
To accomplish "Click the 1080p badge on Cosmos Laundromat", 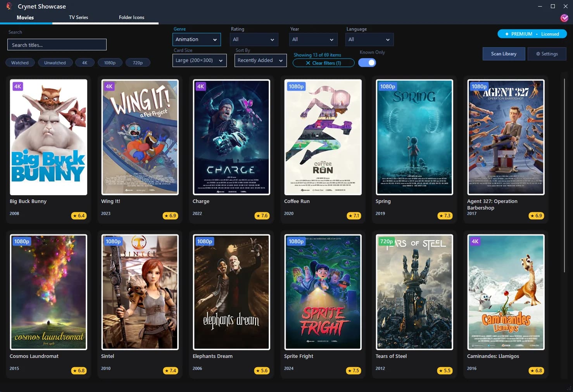I will click(x=22, y=241).
